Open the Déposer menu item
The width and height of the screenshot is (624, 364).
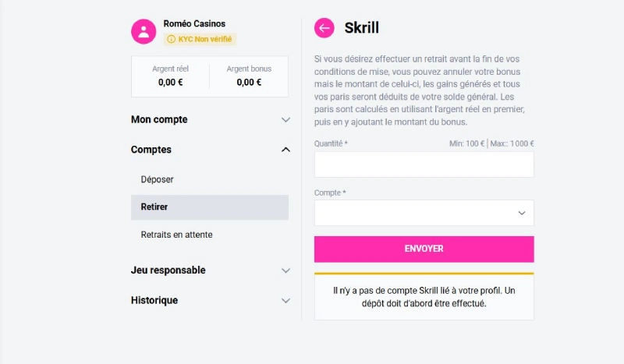tap(157, 179)
